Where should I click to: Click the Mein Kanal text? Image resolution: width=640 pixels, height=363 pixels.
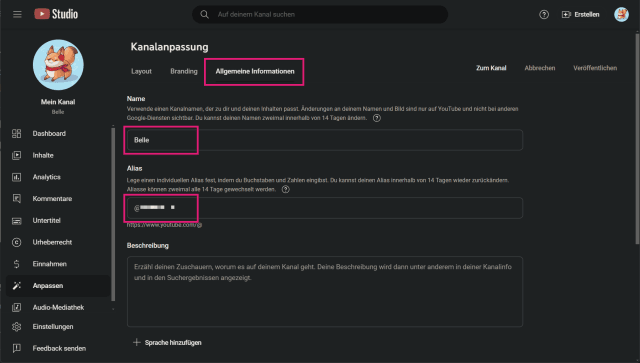tap(58, 102)
